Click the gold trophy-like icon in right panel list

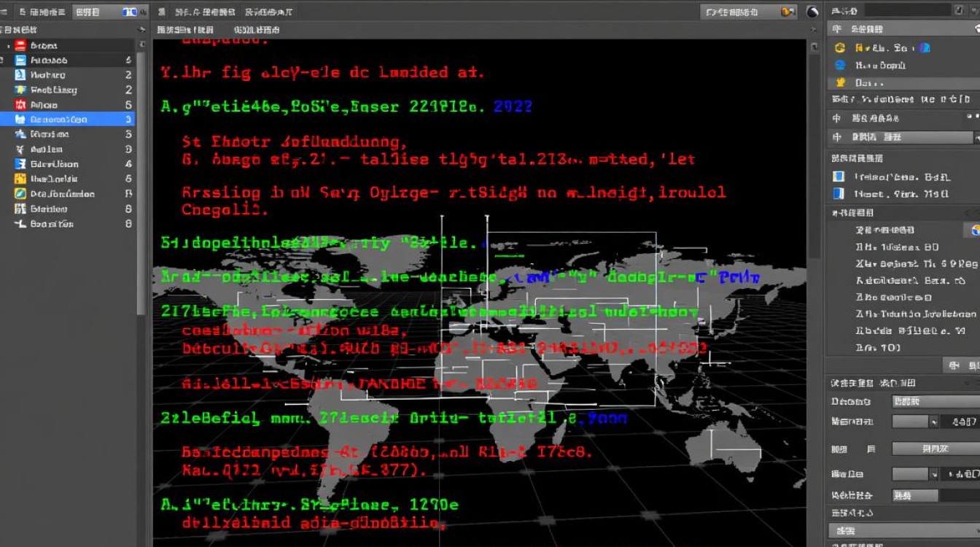tap(840, 82)
